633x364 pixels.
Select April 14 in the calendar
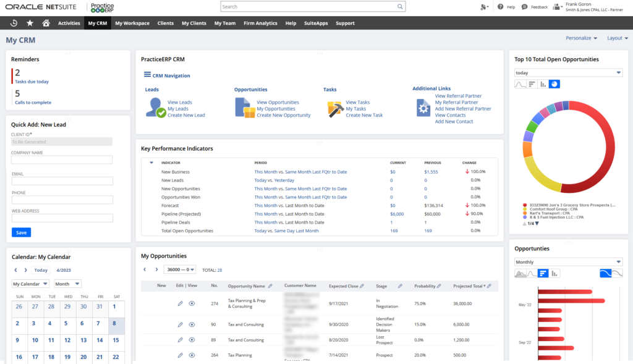click(x=100, y=340)
